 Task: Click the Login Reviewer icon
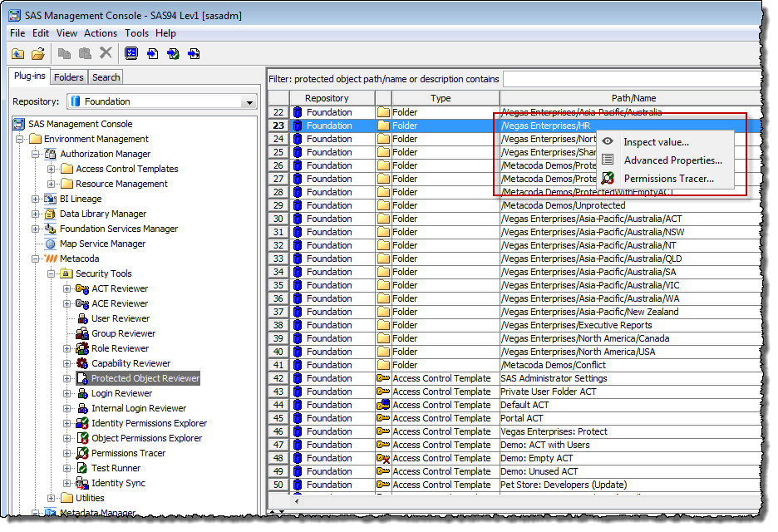[83, 393]
